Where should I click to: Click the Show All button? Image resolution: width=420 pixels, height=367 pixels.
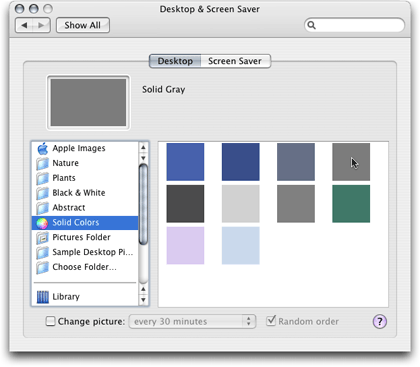tap(83, 25)
